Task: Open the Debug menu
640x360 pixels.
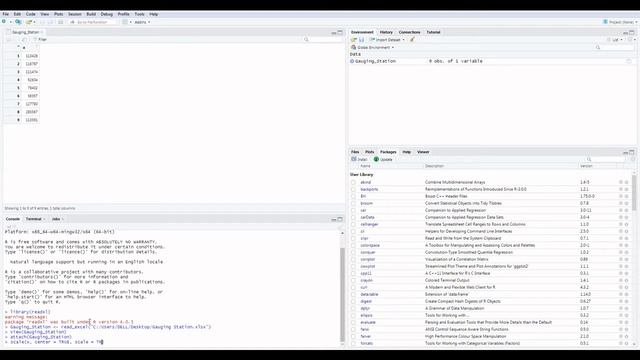Action: tap(107, 14)
